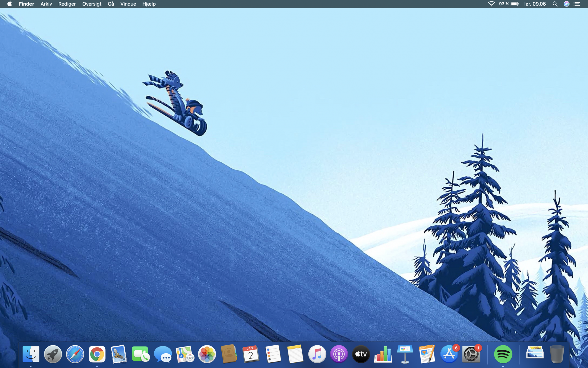588x368 pixels.
Task: Open the Arkiv menu
Action: tap(46, 4)
